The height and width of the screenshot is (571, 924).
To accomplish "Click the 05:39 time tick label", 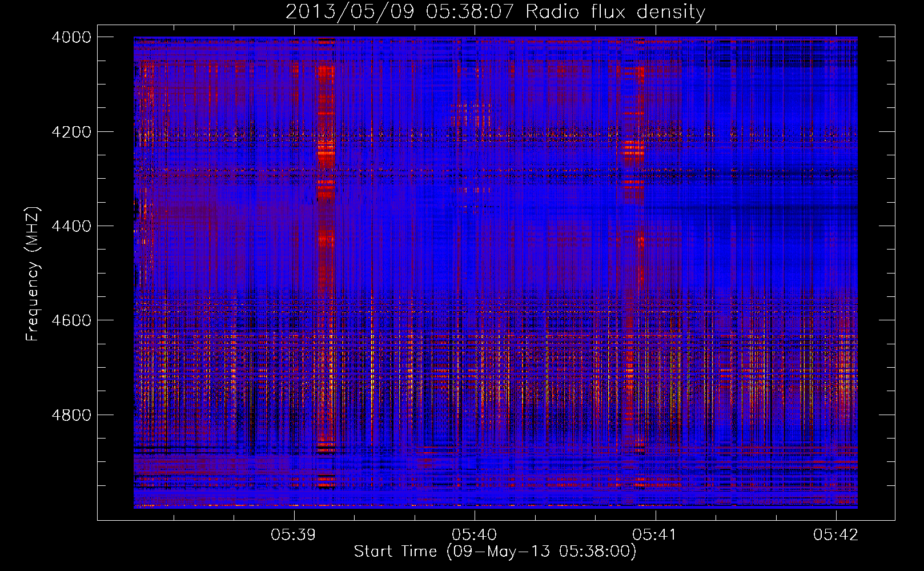I will point(294,534).
